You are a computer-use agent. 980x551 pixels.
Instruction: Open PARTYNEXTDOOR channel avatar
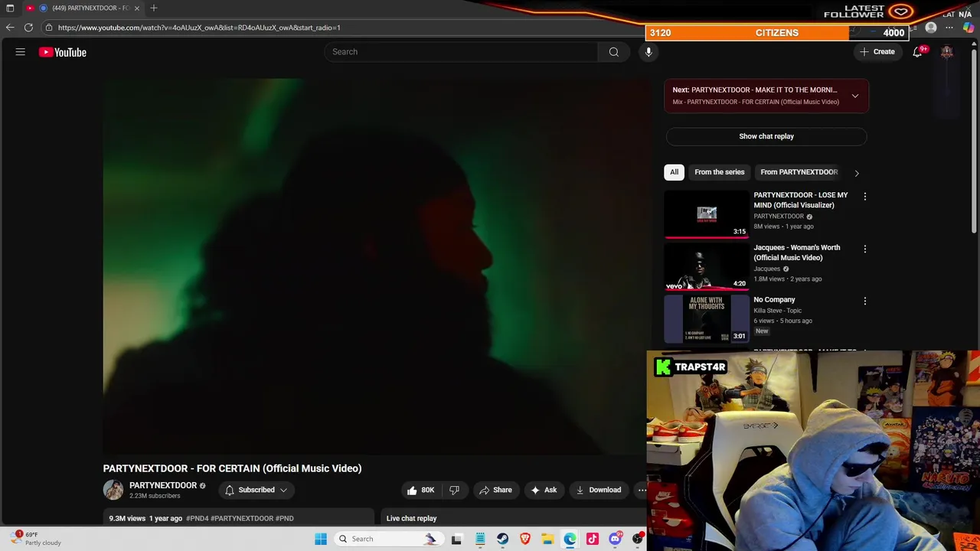tap(113, 490)
